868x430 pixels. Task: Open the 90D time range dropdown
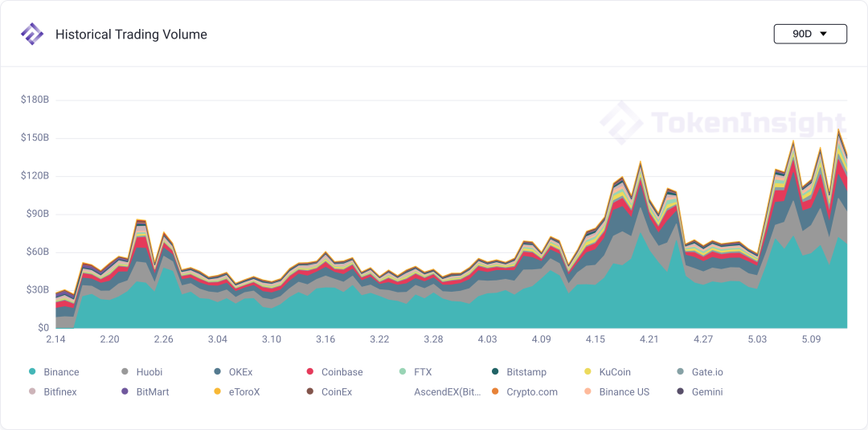810,34
